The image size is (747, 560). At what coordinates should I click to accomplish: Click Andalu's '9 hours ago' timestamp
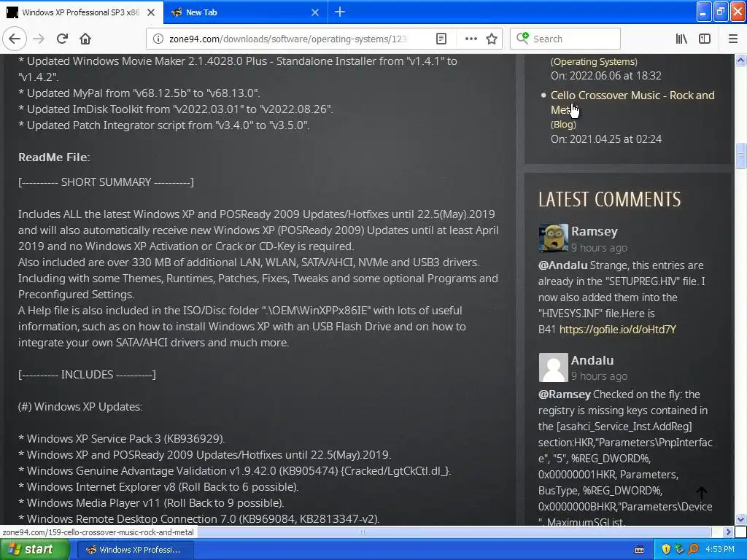click(599, 376)
